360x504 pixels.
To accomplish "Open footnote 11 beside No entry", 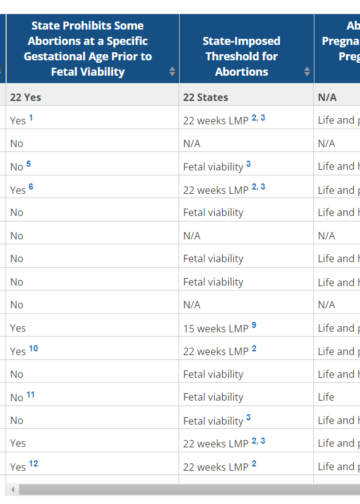I will coord(31,395).
